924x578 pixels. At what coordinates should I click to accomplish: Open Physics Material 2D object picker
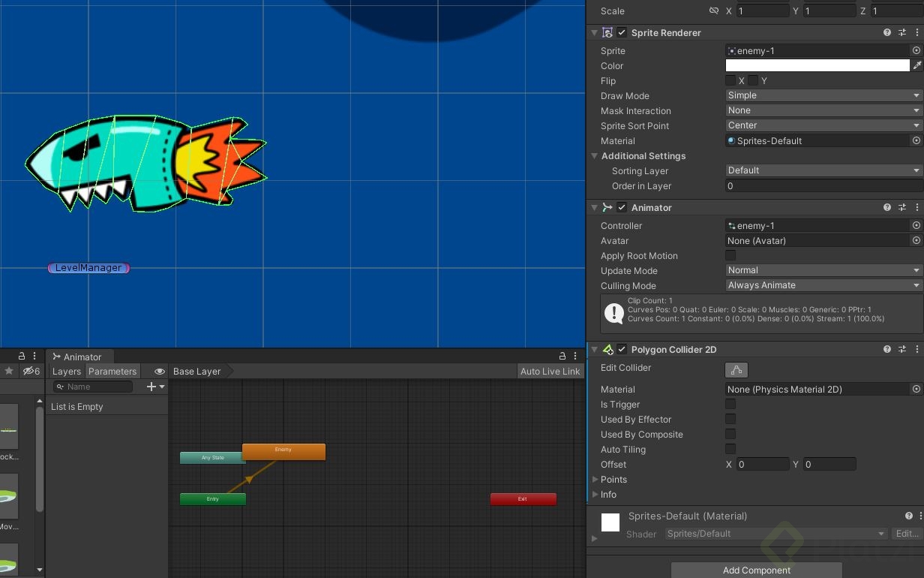coord(916,389)
